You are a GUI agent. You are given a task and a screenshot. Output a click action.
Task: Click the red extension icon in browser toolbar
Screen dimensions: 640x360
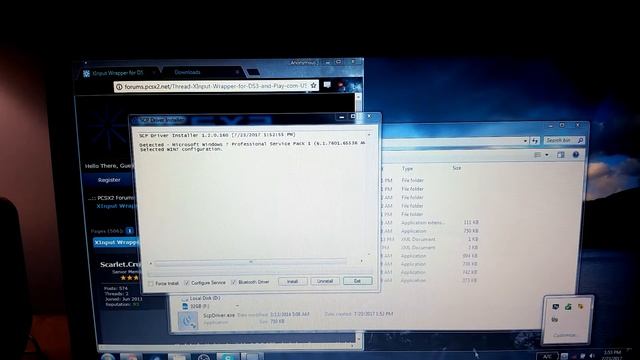pos(341,85)
